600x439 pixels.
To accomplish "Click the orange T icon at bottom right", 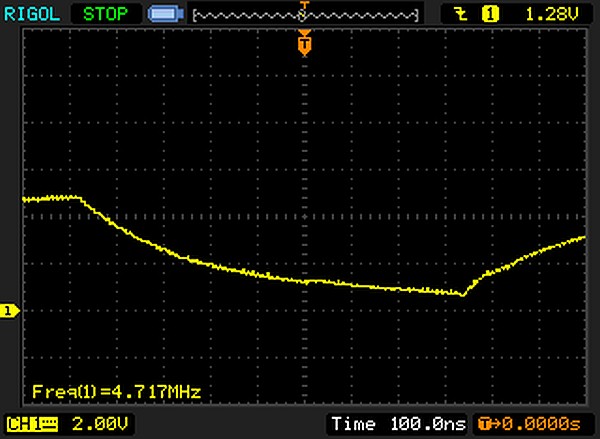I will pos(485,424).
